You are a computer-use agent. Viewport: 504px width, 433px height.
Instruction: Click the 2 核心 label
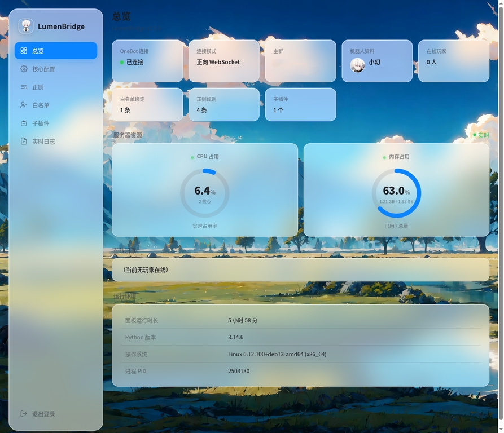click(x=205, y=202)
